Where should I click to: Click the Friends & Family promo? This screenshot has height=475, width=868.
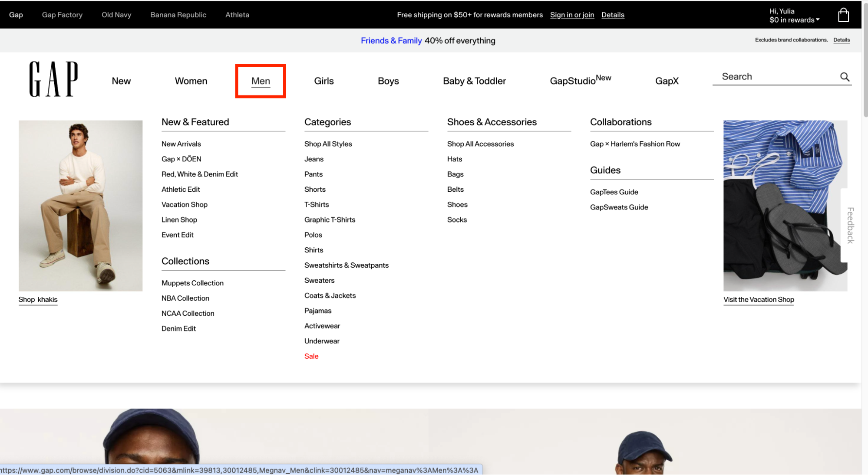(391, 41)
